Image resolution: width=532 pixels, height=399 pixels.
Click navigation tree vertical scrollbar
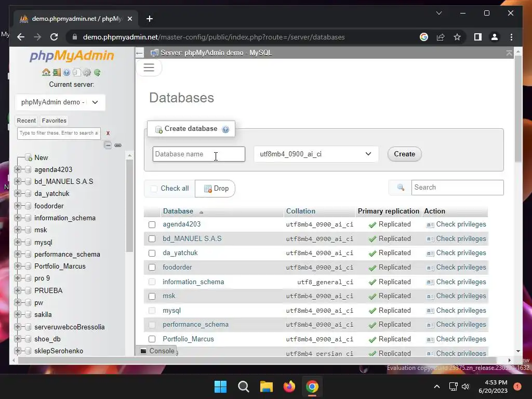[129, 205]
